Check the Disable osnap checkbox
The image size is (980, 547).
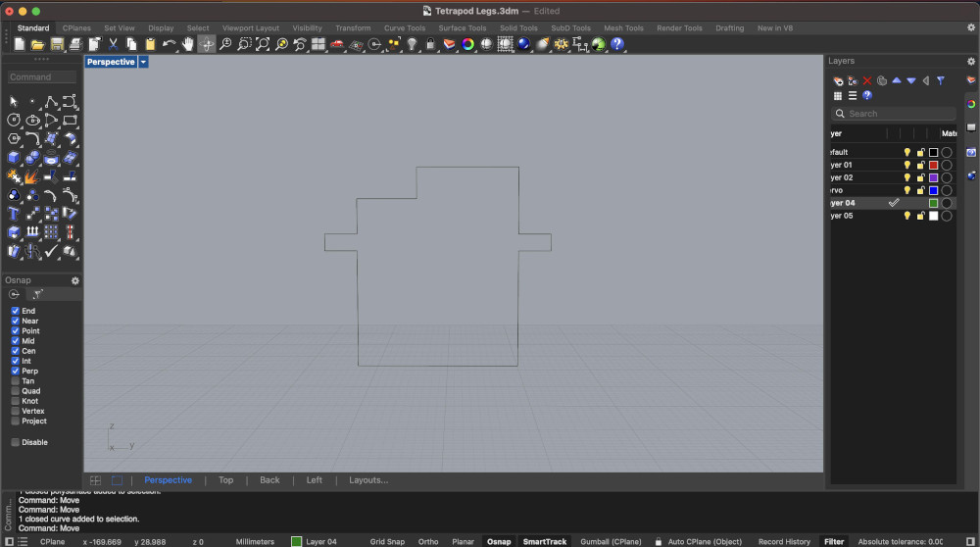(x=15, y=442)
